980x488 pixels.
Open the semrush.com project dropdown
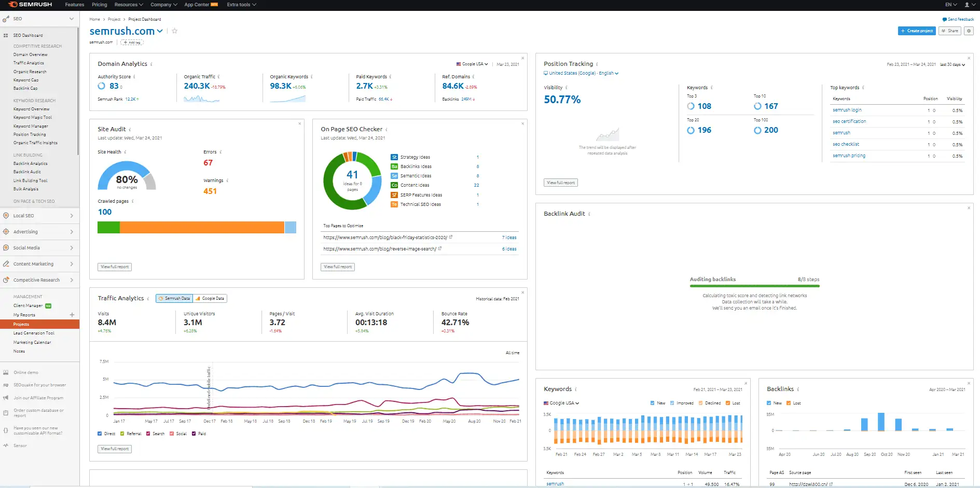coord(160,31)
